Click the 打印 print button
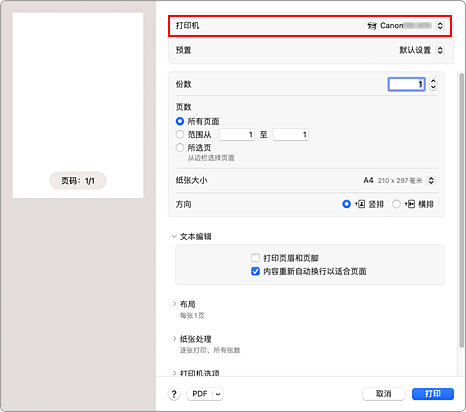 [433, 394]
